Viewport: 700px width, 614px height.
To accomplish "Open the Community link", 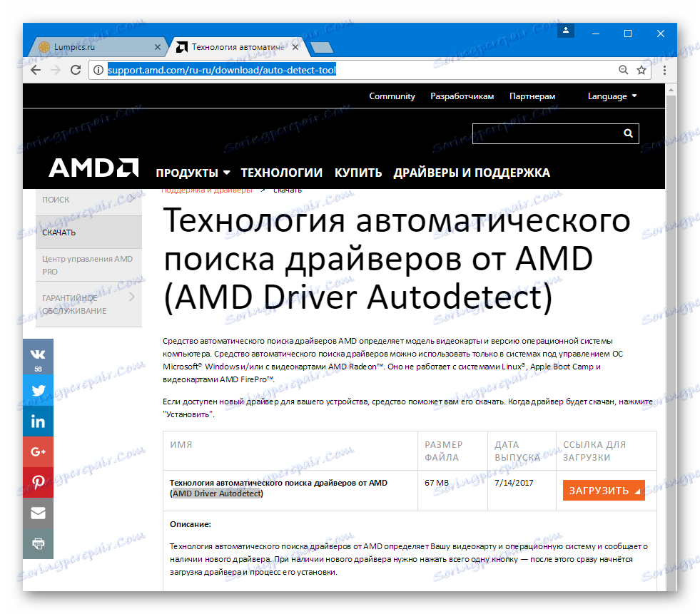I will 392,96.
